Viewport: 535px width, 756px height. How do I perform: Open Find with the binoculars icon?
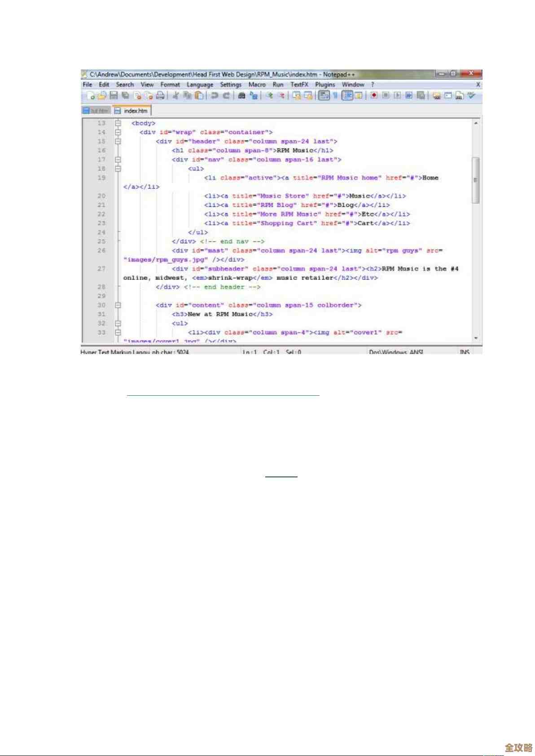pos(242,96)
